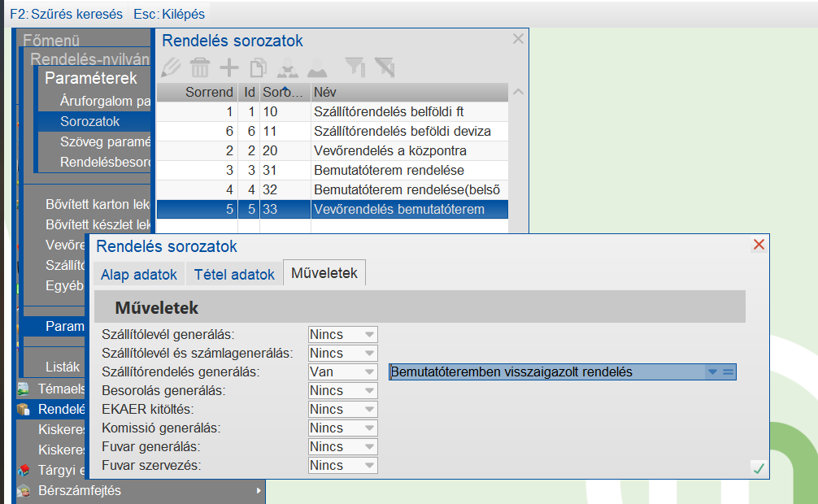Select Bővített készlet lekérdezés menu entry
818x504 pixels.
tap(98, 224)
